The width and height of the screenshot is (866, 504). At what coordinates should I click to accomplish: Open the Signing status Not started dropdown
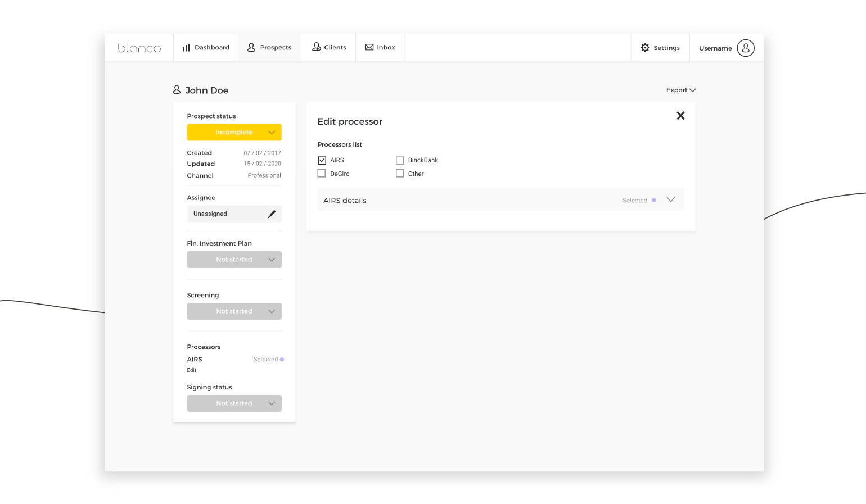[234, 403]
